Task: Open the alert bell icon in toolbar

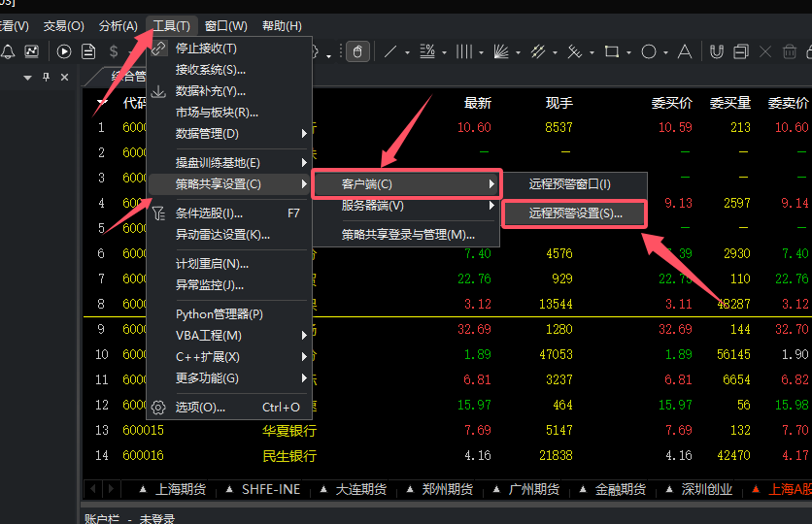Action: tap(8, 51)
